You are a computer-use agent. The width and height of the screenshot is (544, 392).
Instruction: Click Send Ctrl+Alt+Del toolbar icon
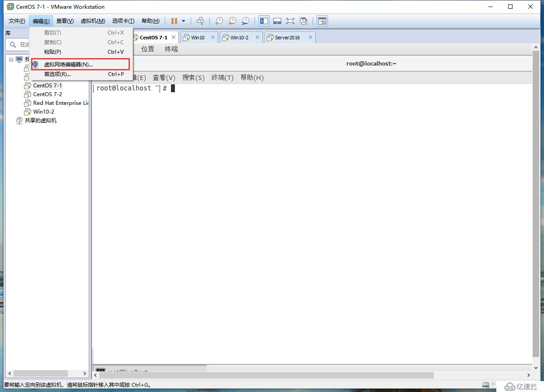pos(200,21)
